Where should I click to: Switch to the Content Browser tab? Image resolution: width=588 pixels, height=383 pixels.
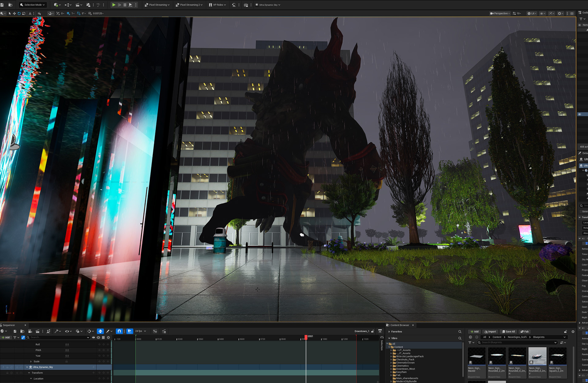coord(400,325)
